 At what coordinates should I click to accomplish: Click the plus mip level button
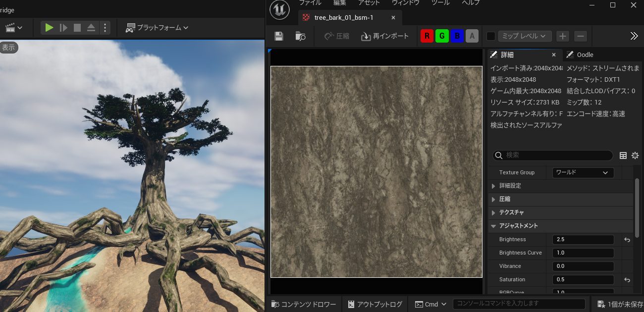[562, 36]
